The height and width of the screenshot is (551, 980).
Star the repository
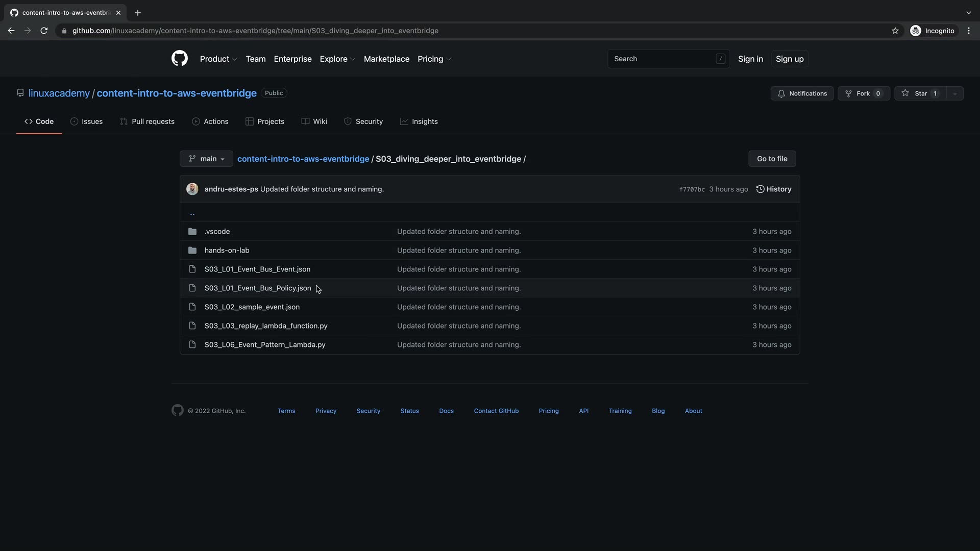tap(920, 93)
